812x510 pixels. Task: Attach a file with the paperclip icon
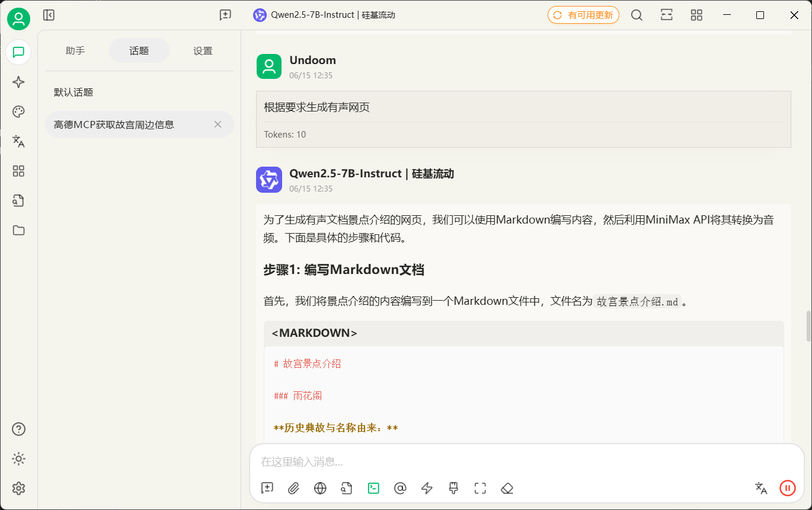(293, 488)
